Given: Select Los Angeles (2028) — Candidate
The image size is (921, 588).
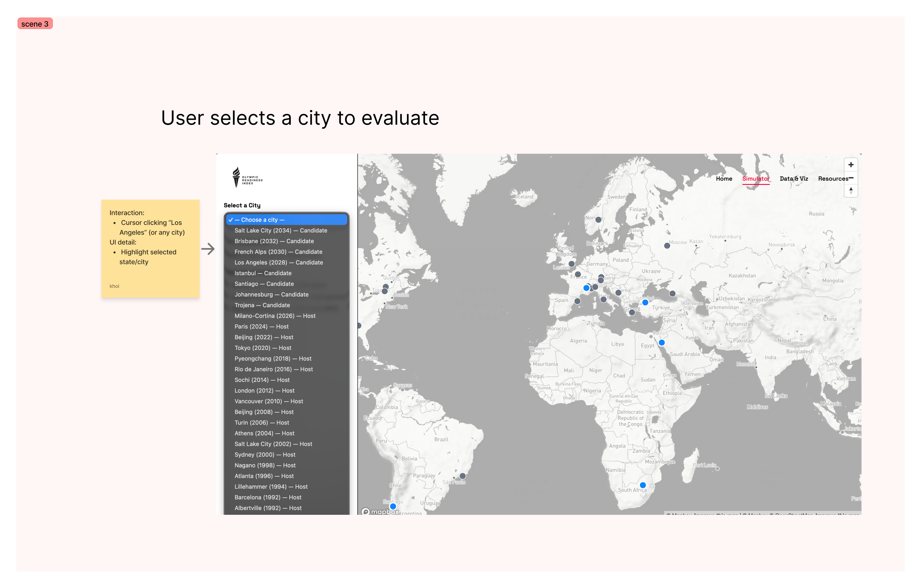Looking at the screenshot, I should 286,263.
